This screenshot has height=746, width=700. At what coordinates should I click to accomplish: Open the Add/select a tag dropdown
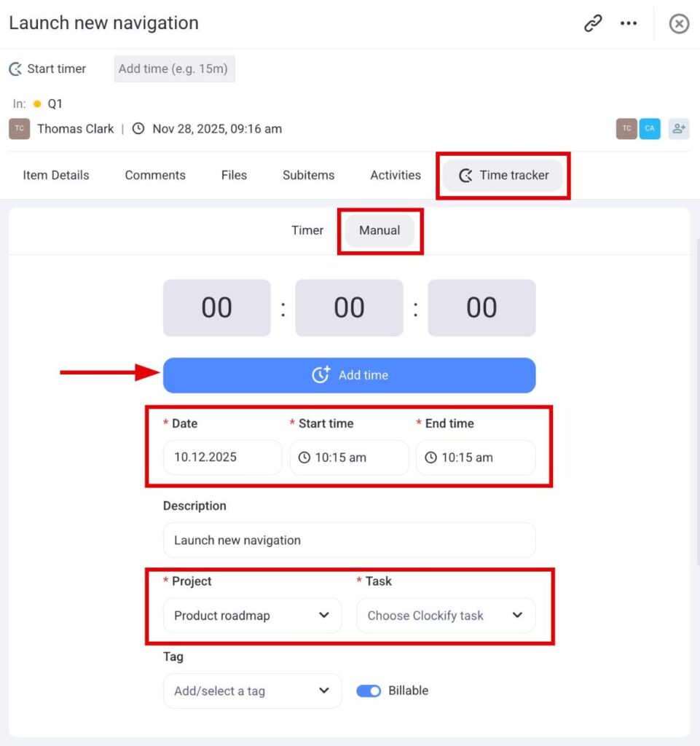(x=252, y=691)
